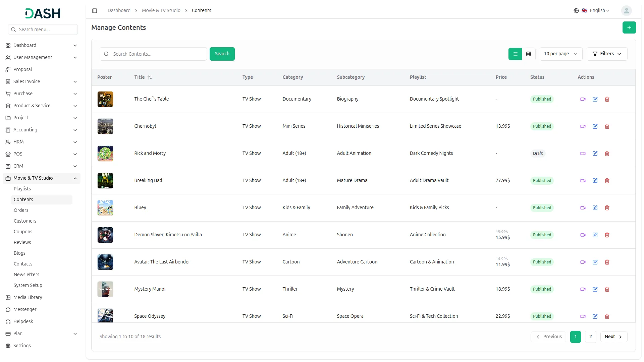Click edit icon for Bluey

595,208
